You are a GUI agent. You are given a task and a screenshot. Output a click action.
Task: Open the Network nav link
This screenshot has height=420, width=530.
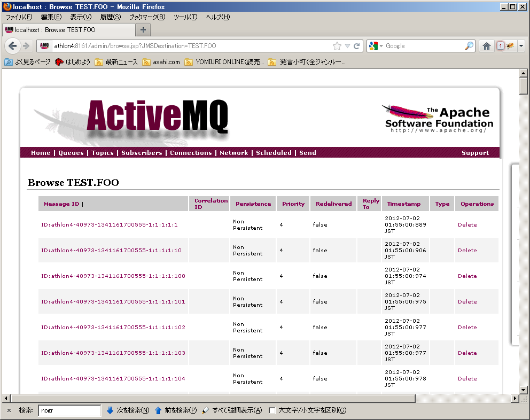coord(234,153)
